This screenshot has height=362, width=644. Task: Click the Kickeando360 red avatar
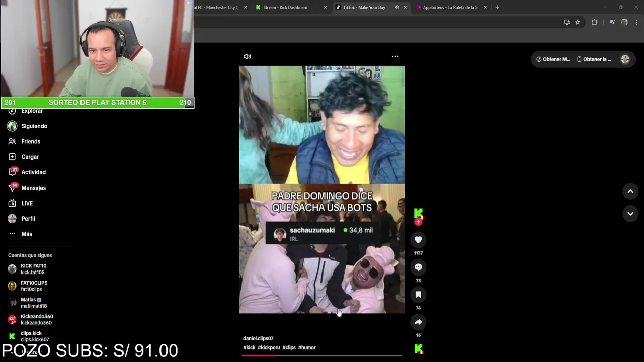coord(12,320)
